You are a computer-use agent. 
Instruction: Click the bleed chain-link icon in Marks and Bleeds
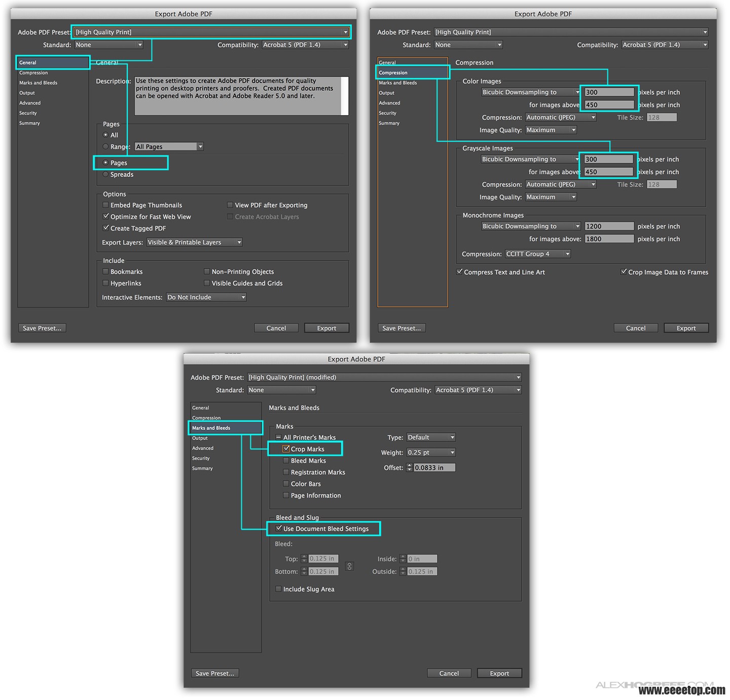(x=349, y=566)
